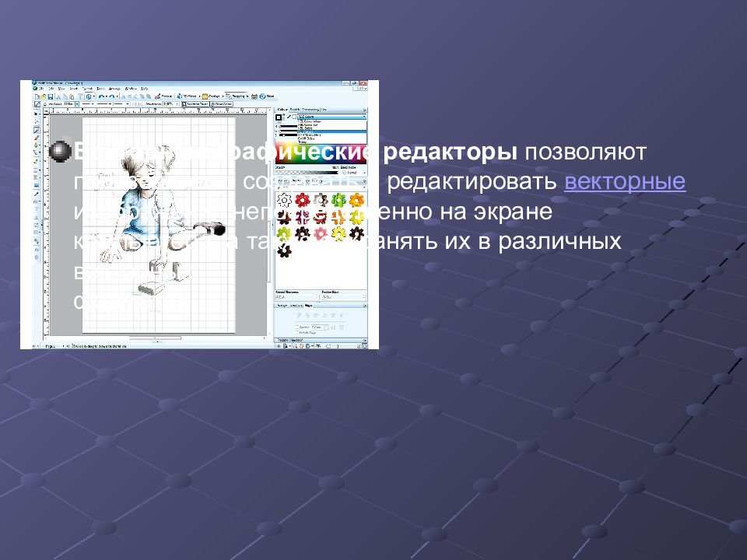
Task: Pick the single black flower in last row
Action: click(x=285, y=250)
